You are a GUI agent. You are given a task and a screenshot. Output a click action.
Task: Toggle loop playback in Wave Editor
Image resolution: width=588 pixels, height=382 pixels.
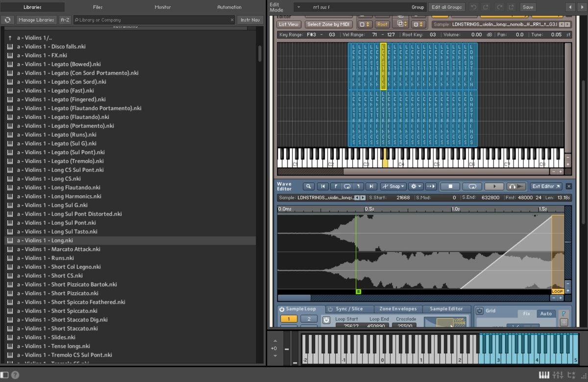[x=472, y=186]
